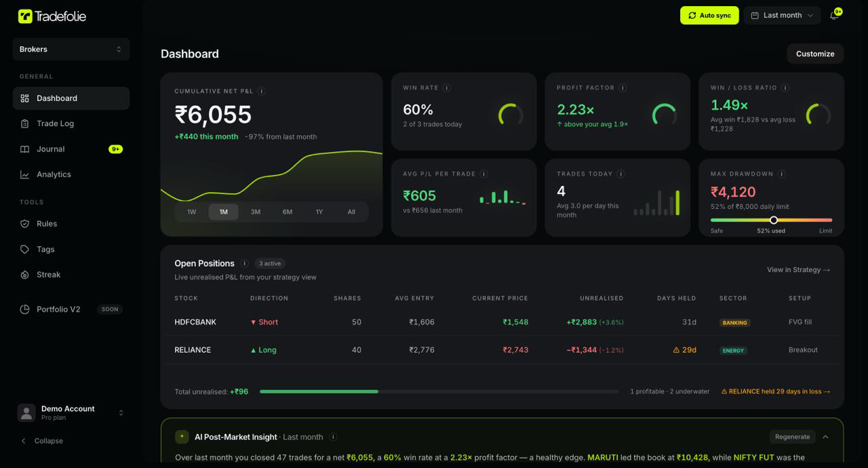Open the notifications bell icon
Viewport: 868px width, 468px height.
click(x=834, y=16)
